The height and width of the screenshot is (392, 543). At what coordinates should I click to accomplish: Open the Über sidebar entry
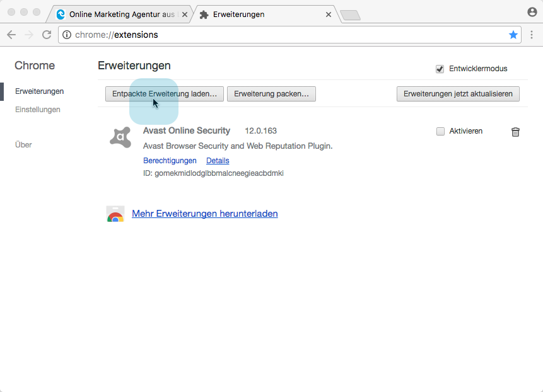23,145
